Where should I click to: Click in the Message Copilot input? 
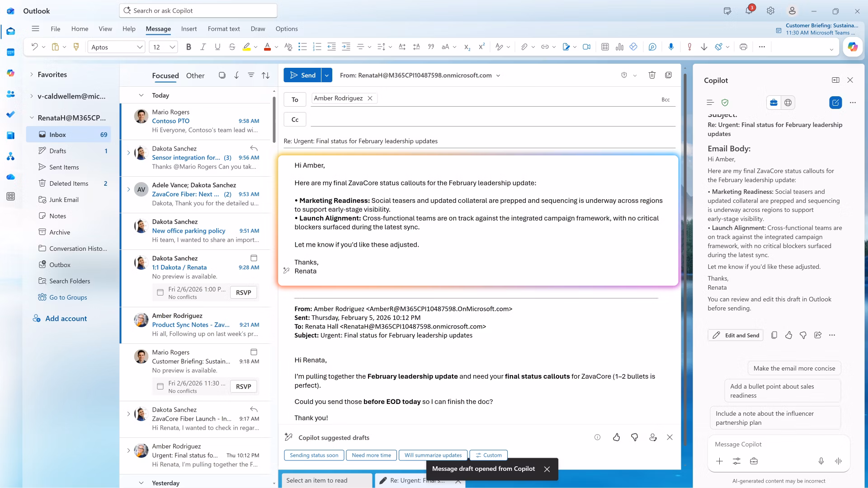pos(778,445)
